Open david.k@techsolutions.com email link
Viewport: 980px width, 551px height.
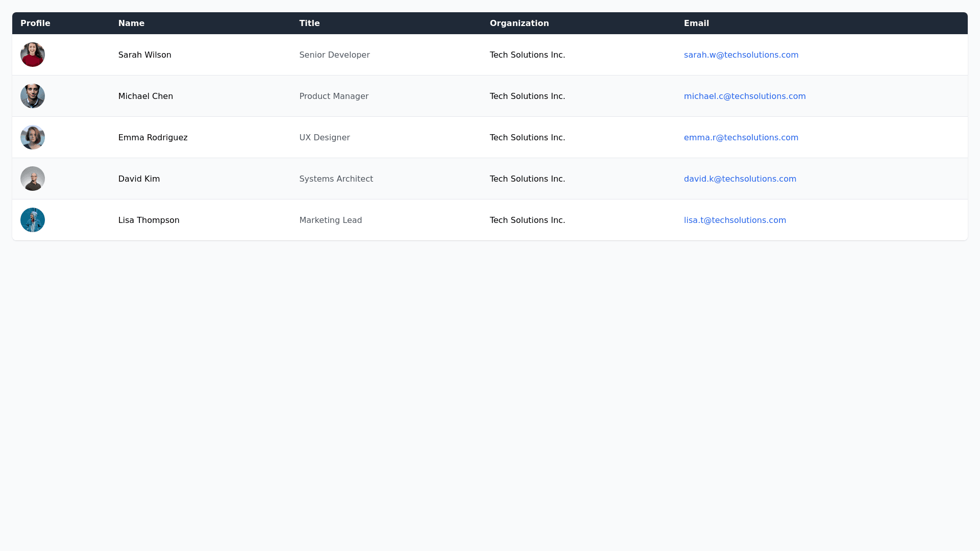coord(740,179)
